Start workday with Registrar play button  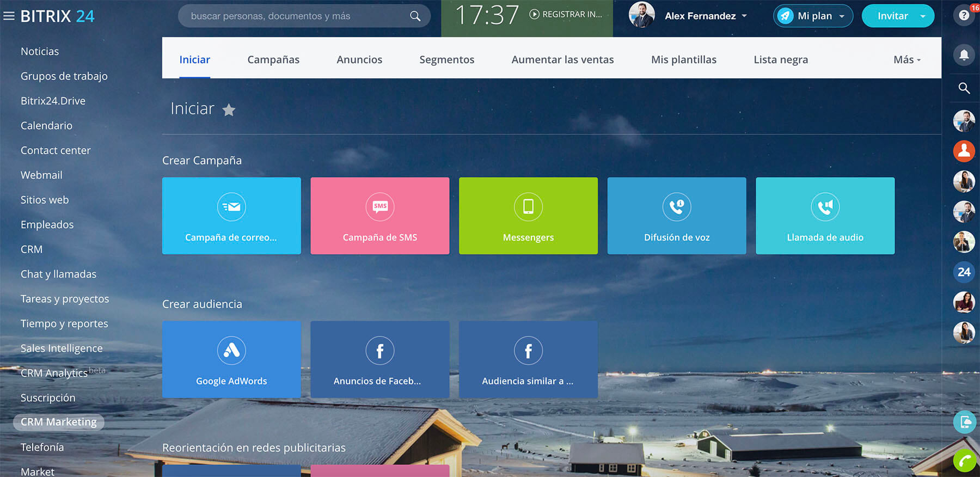click(535, 15)
